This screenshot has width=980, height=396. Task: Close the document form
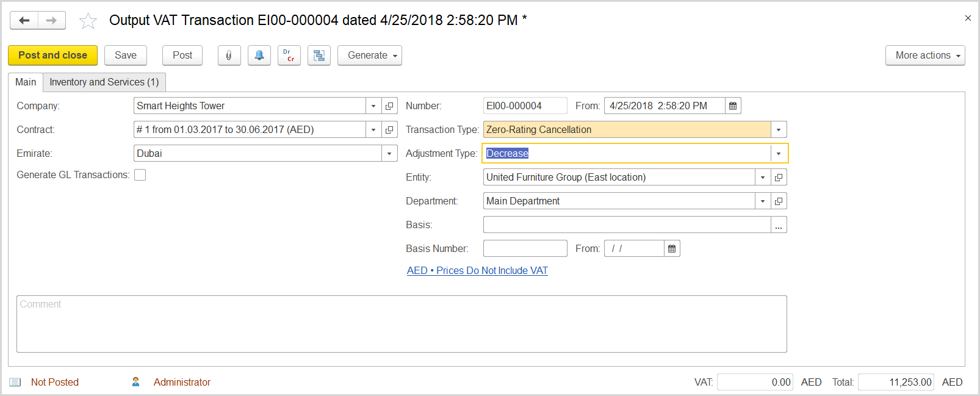[968, 18]
